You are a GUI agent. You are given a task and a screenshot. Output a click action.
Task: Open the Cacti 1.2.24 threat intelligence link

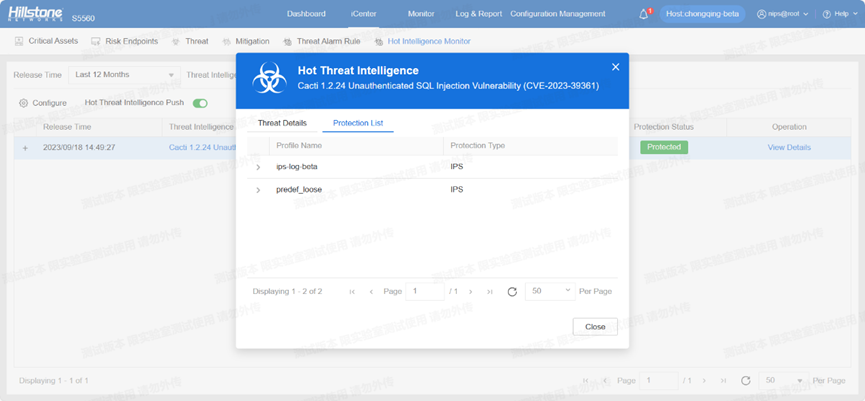pyautogui.click(x=202, y=147)
